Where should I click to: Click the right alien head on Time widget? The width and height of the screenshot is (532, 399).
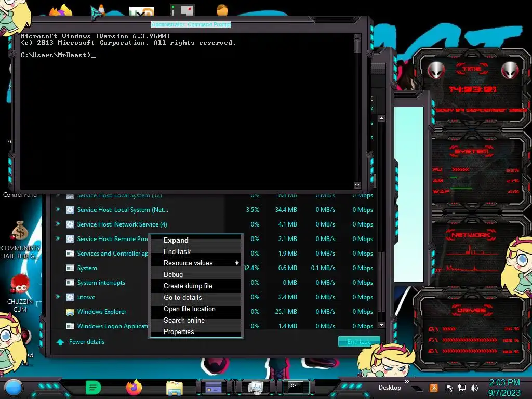[x=510, y=71]
